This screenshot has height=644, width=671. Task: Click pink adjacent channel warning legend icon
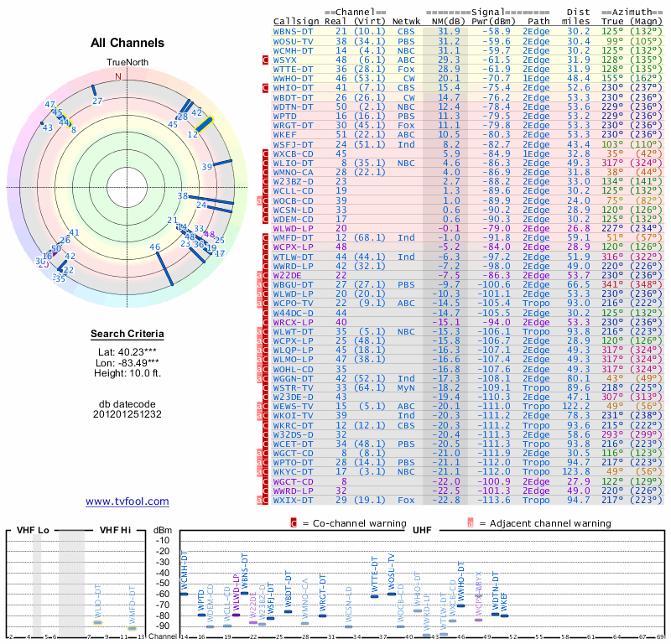(x=471, y=523)
